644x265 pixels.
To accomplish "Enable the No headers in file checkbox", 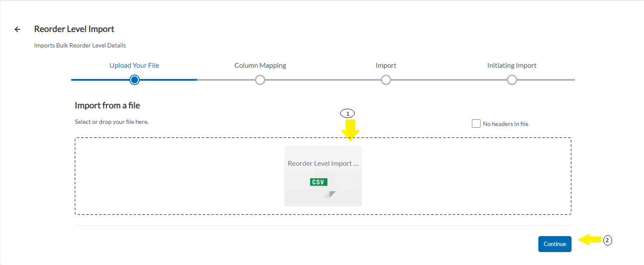I will click(x=476, y=124).
